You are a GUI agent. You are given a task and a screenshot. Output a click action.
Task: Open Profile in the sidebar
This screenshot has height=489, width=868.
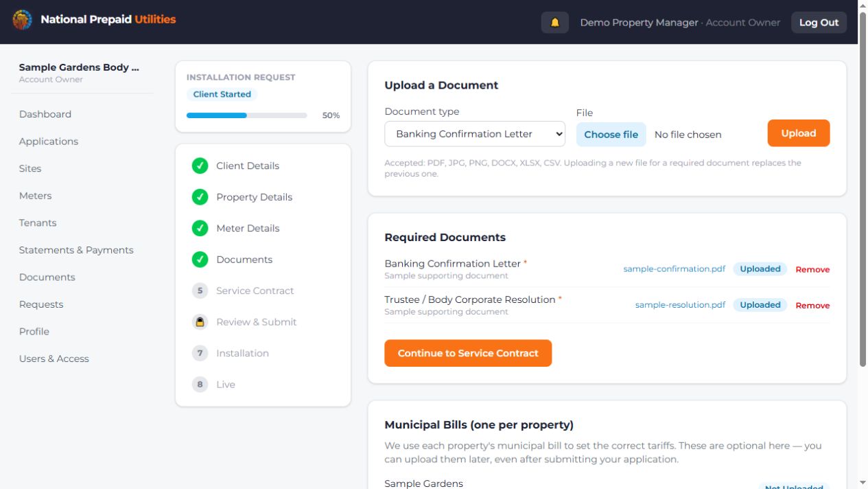click(x=34, y=331)
